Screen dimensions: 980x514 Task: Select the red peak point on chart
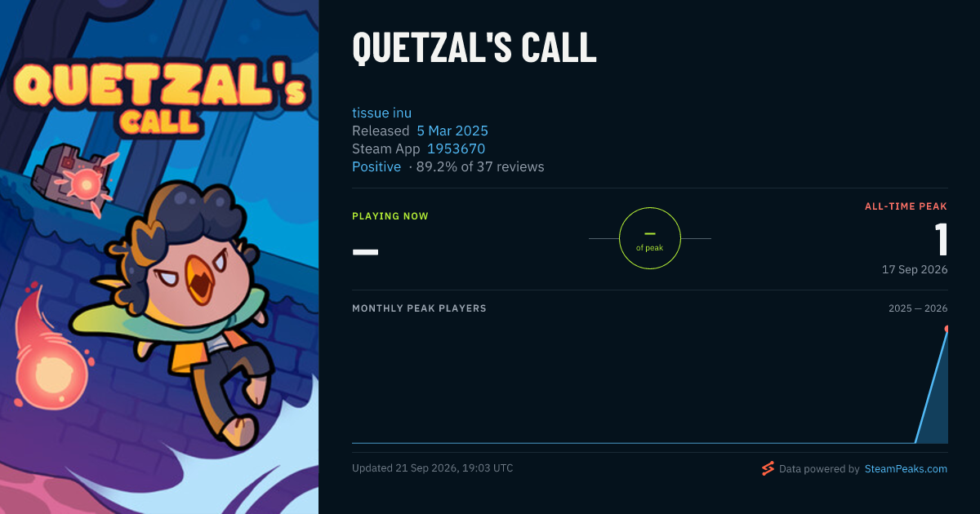947,329
